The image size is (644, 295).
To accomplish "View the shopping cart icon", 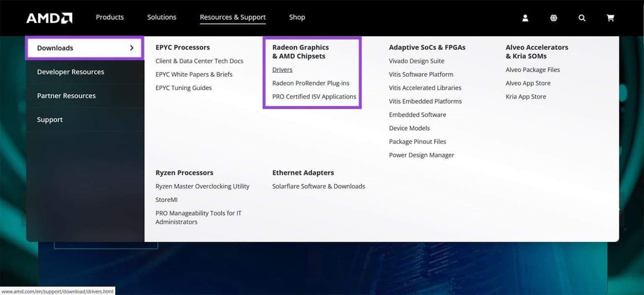I will tap(610, 18).
